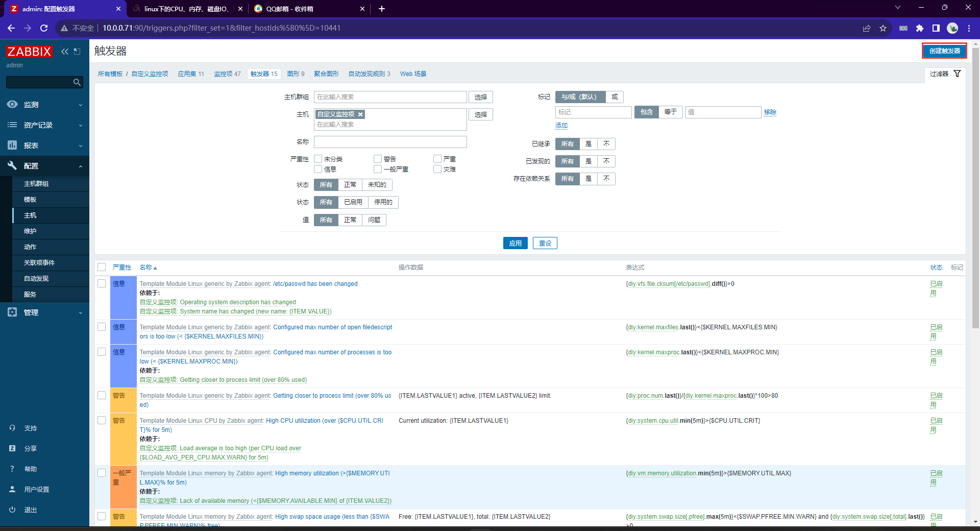Image resolution: width=980 pixels, height=531 pixels.
Task: Remove the 自定义监控项 host tag
Action: tap(360, 114)
